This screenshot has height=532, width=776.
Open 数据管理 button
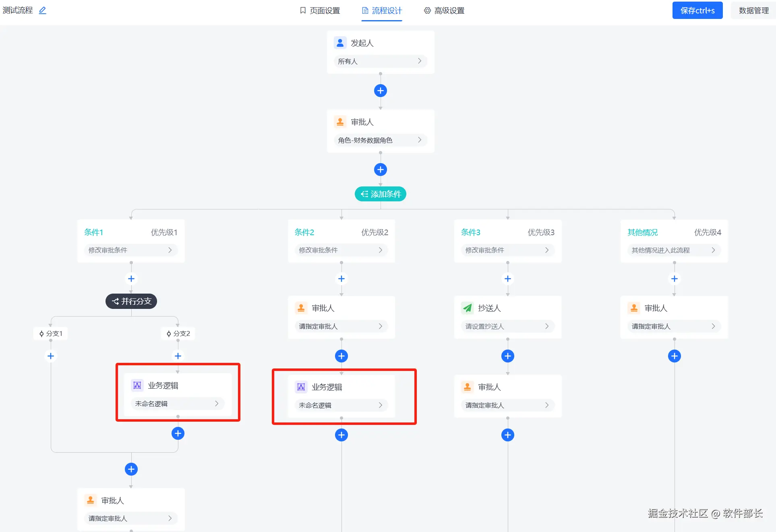[x=753, y=10]
